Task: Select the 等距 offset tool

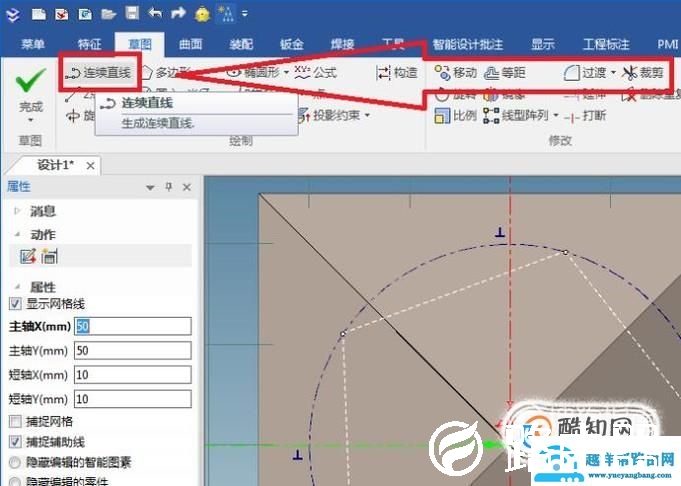Action: (505, 73)
